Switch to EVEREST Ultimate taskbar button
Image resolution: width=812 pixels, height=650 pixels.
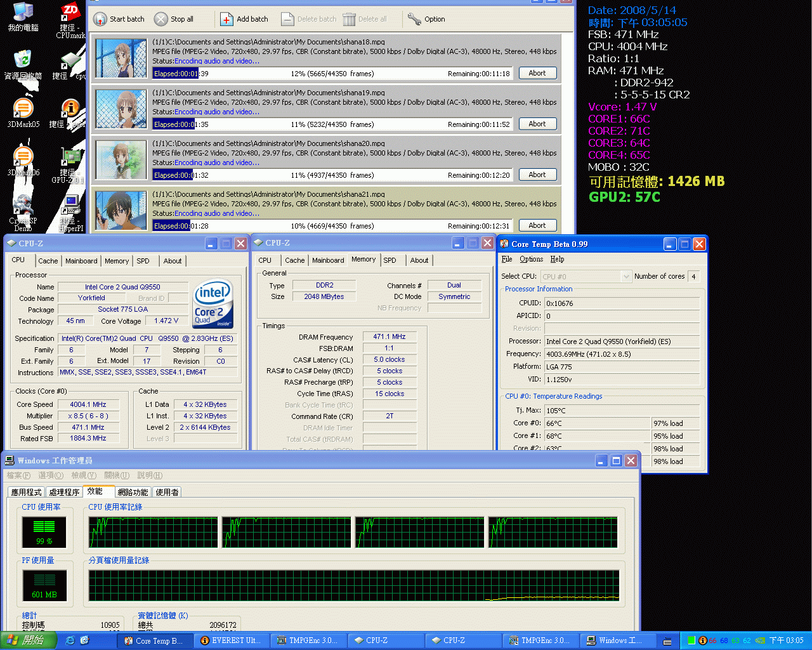[233, 640]
